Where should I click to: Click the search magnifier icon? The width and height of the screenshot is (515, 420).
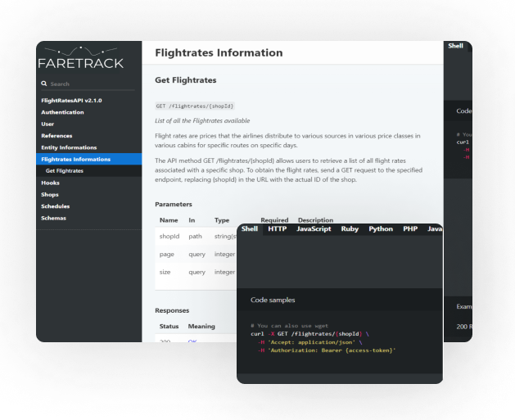(43, 84)
